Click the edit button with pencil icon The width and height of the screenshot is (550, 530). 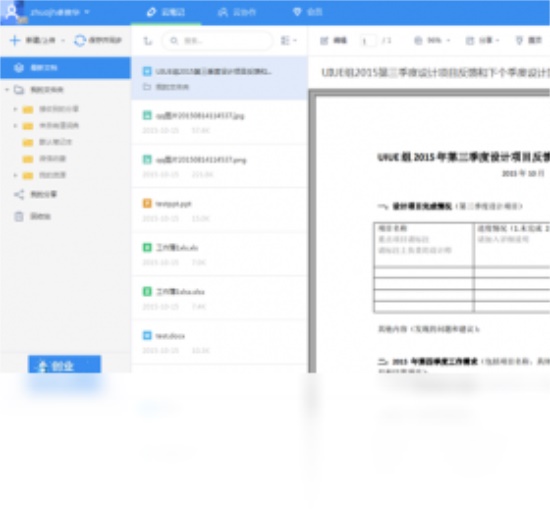point(333,41)
